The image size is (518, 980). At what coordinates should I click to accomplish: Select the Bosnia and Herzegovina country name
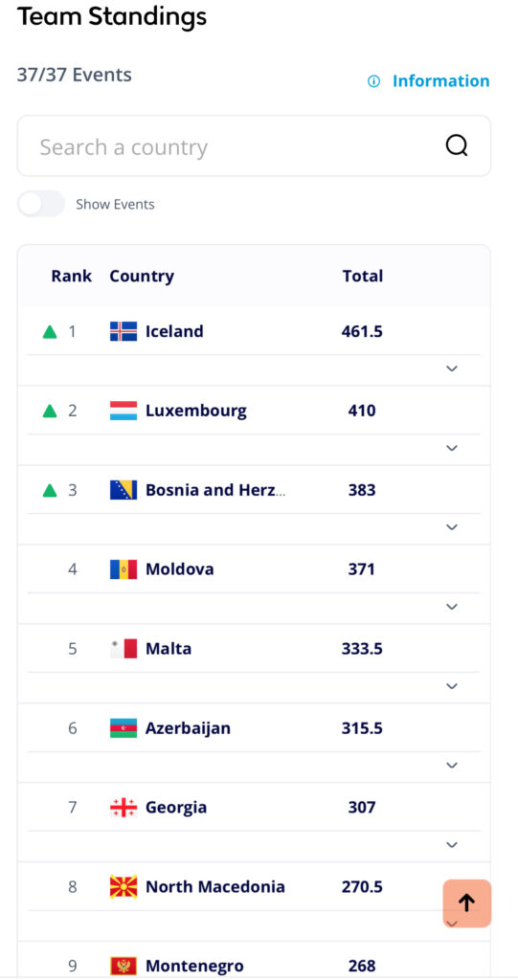click(215, 490)
